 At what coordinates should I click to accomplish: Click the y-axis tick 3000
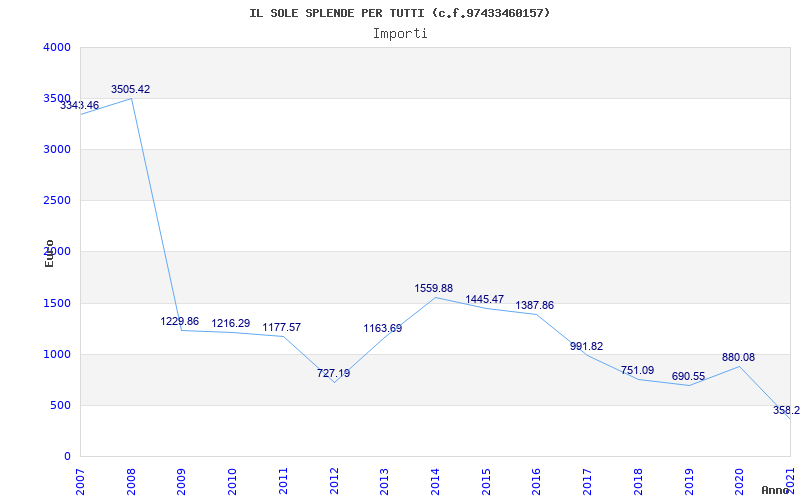[x=57, y=149]
